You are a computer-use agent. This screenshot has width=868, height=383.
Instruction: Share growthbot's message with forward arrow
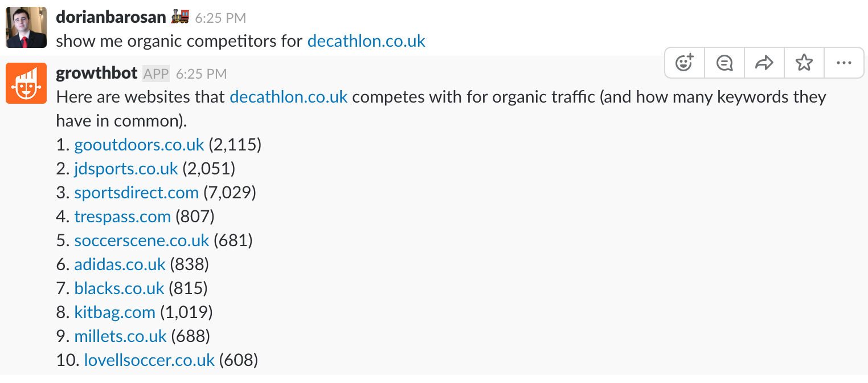pos(764,63)
